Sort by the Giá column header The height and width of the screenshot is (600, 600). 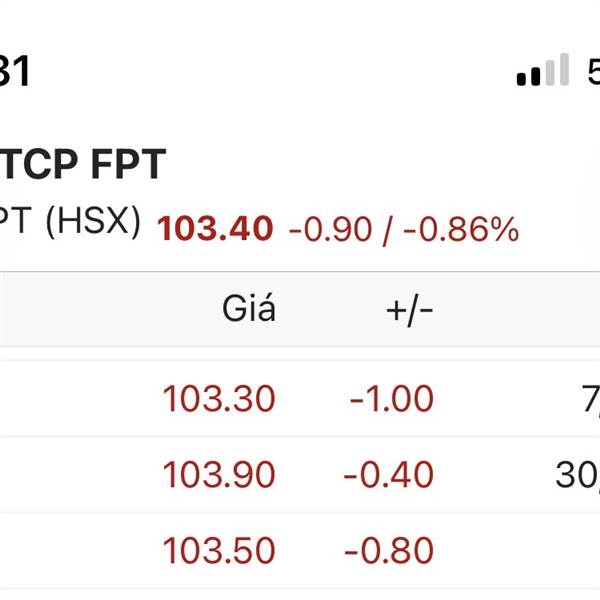click(x=248, y=310)
